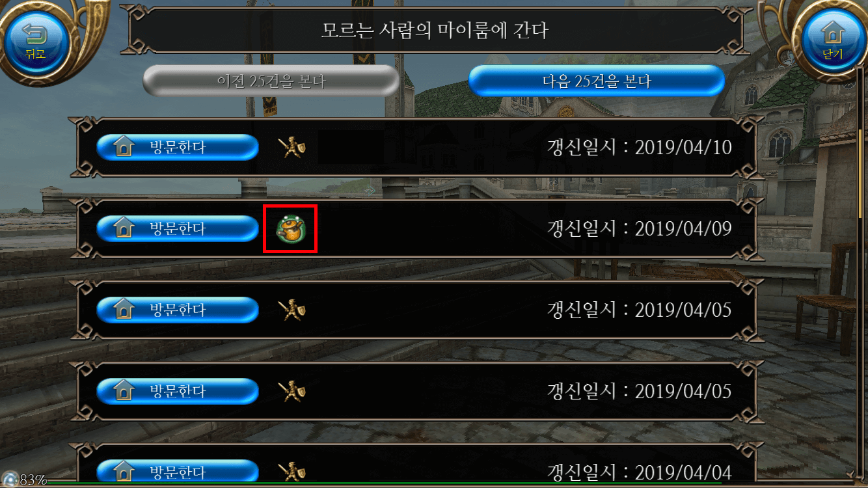Click the 모르는 사람의 마이룸에 간다 title banner
Viewport: 868px width, 488px height.
click(x=435, y=30)
